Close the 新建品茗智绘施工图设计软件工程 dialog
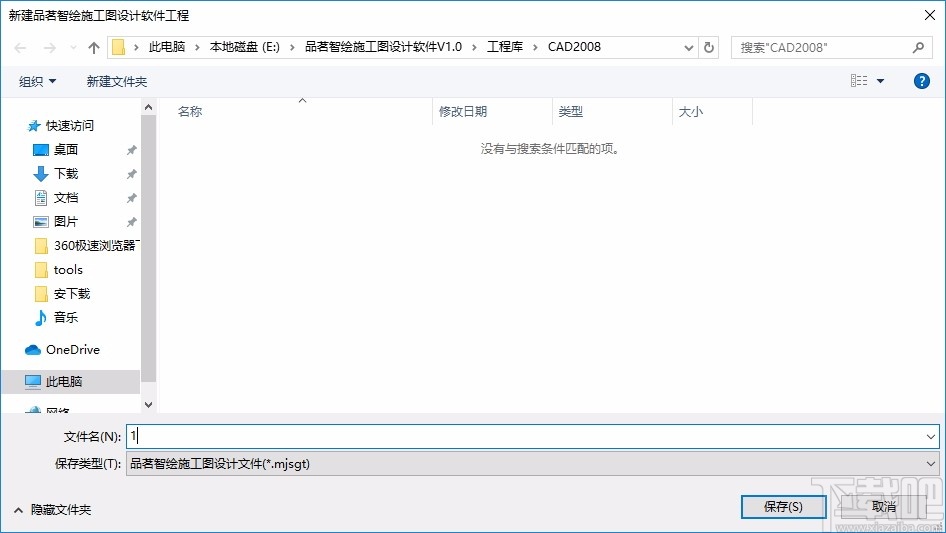This screenshot has height=533, width=946. pos(930,15)
